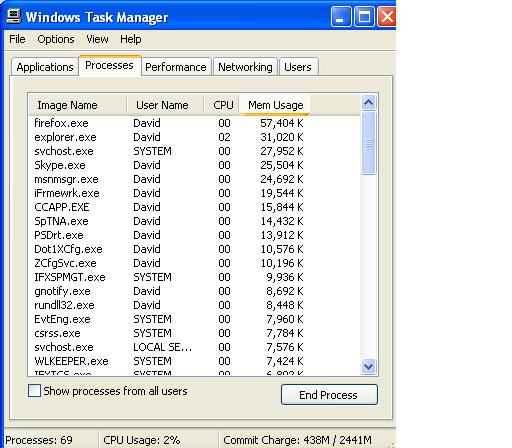Image resolution: width=512 pixels, height=448 pixels.
Task: Minimize the Task Manager window
Action: tap(341, 17)
